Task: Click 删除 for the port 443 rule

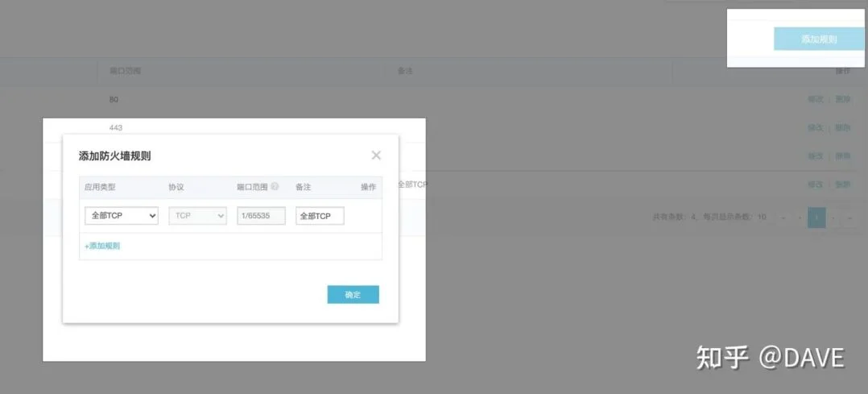Action: 842,127
